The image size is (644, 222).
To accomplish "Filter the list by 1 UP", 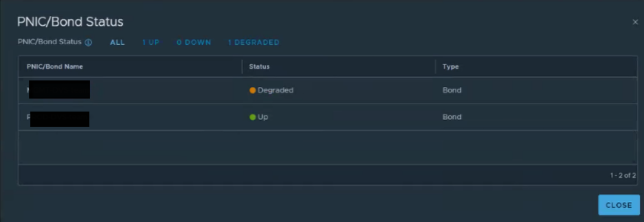I will tap(151, 42).
